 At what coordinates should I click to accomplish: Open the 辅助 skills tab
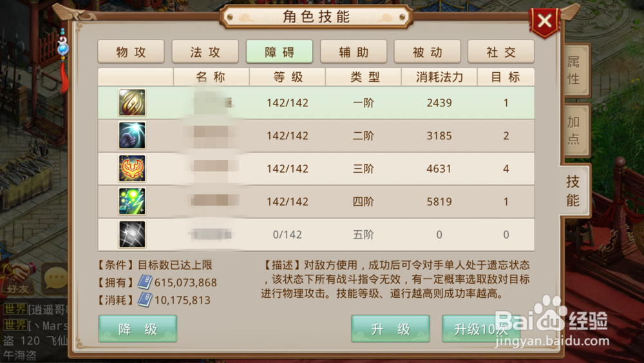pyautogui.click(x=353, y=52)
